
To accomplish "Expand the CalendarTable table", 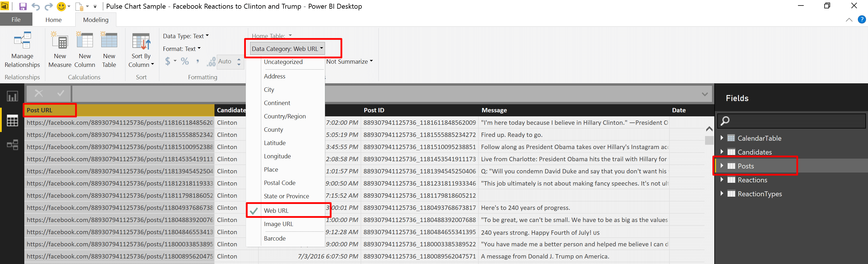I will (x=722, y=138).
